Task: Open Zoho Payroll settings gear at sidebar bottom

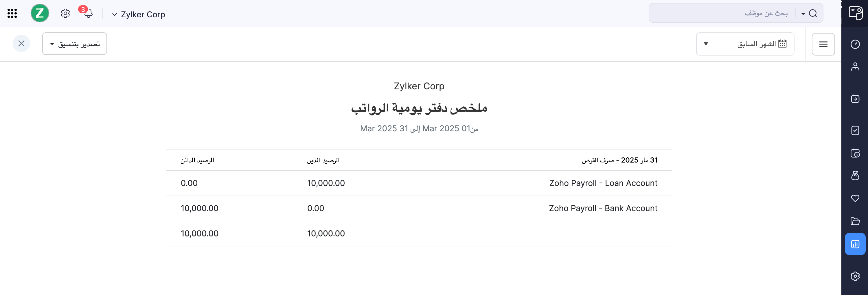Action: (855, 276)
